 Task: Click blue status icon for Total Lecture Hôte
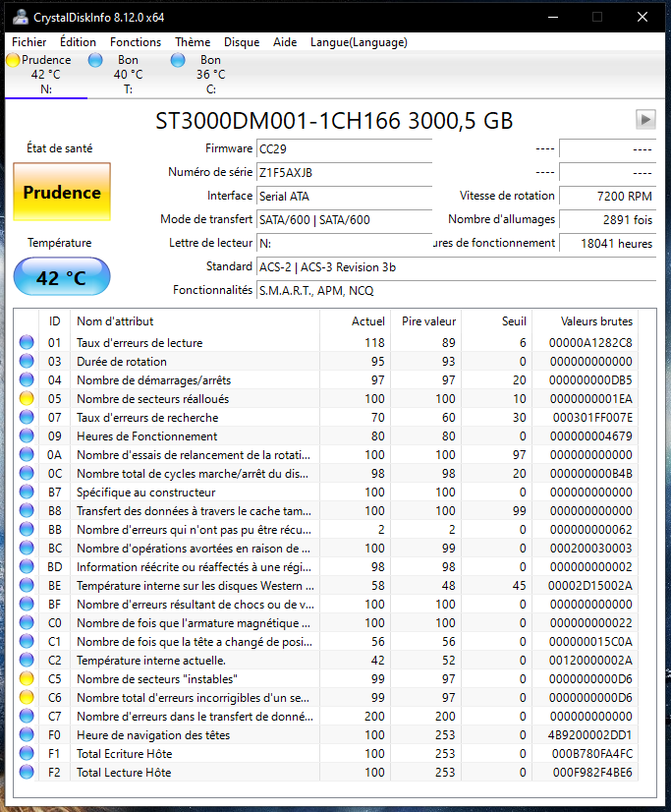pos(27,773)
